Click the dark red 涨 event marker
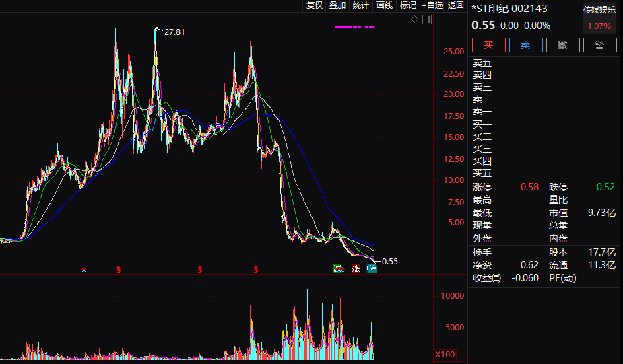Image resolution: width=623 pixels, height=364 pixels. (x=356, y=269)
